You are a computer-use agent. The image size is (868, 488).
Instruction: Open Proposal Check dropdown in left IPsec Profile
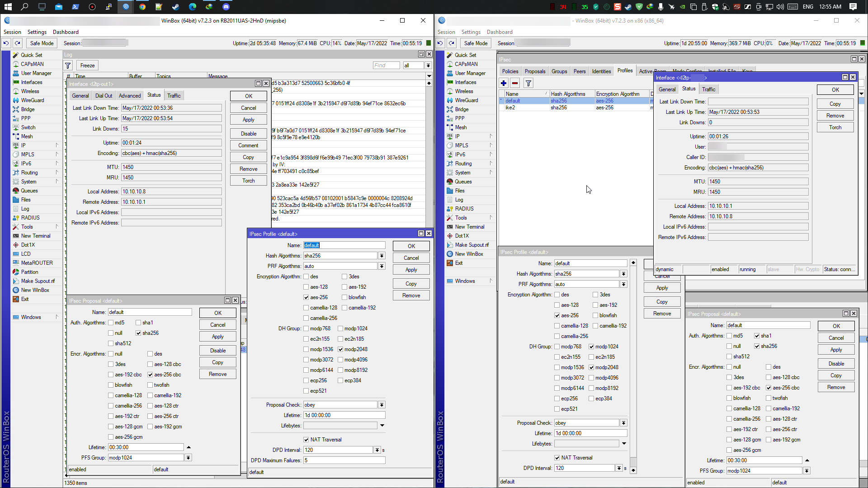click(382, 405)
